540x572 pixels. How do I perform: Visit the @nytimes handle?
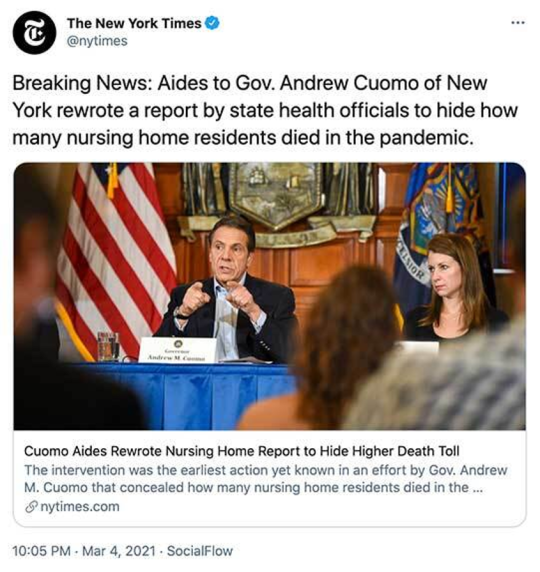click(x=97, y=41)
